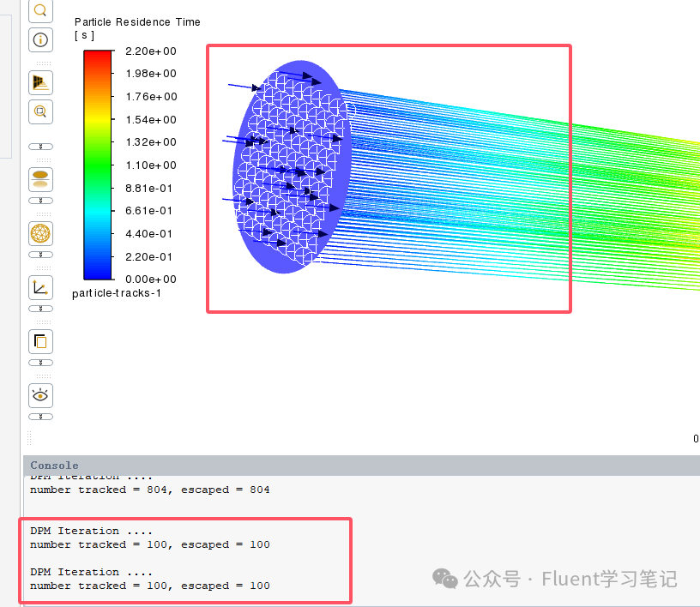The width and height of the screenshot is (700, 607).
Task: Select the magnifier zoom tool
Action: click(x=40, y=11)
